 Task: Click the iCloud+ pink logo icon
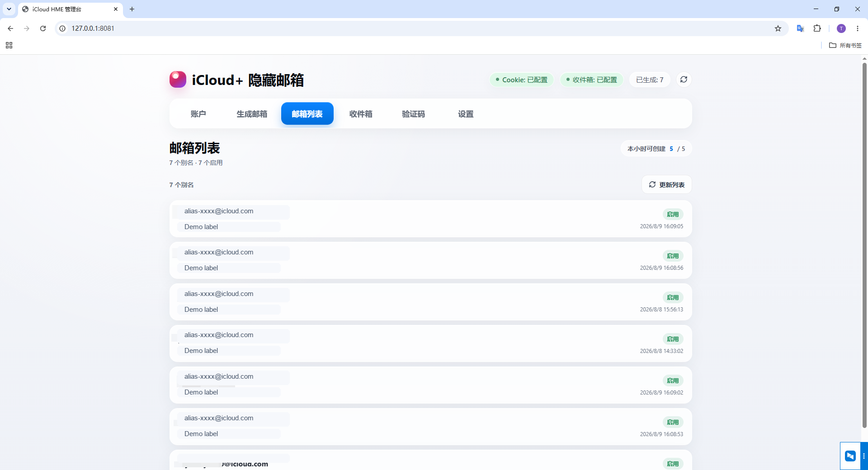(178, 80)
